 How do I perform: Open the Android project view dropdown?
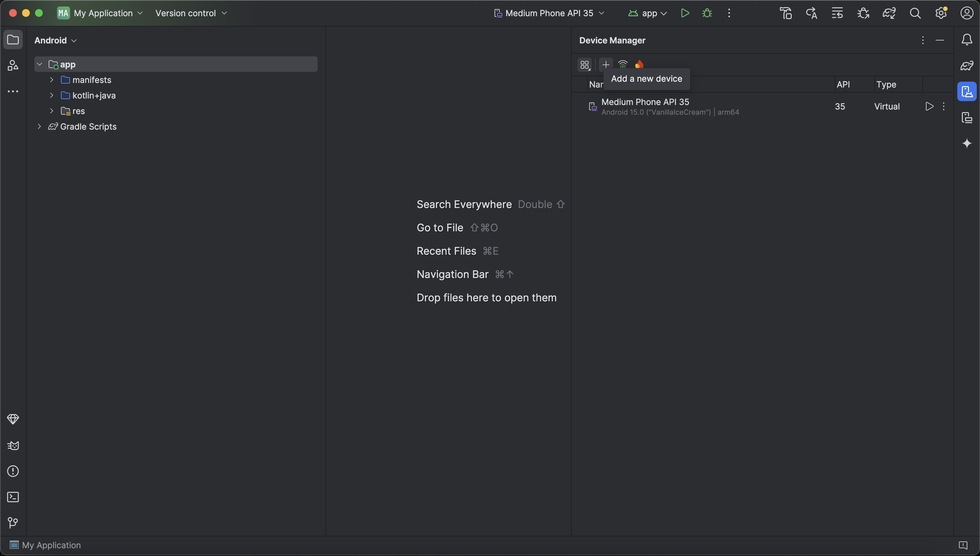point(55,41)
